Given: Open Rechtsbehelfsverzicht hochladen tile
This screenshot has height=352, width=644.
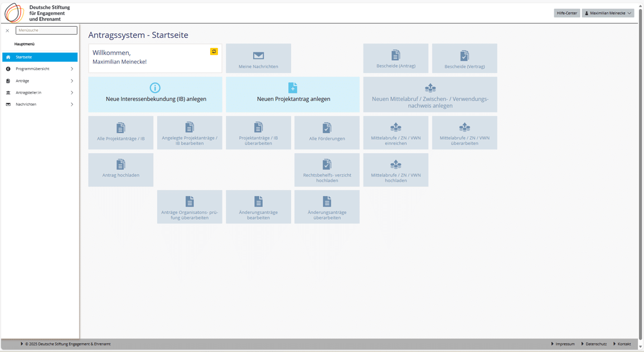Looking at the screenshot, I should [x=327, y=170].
